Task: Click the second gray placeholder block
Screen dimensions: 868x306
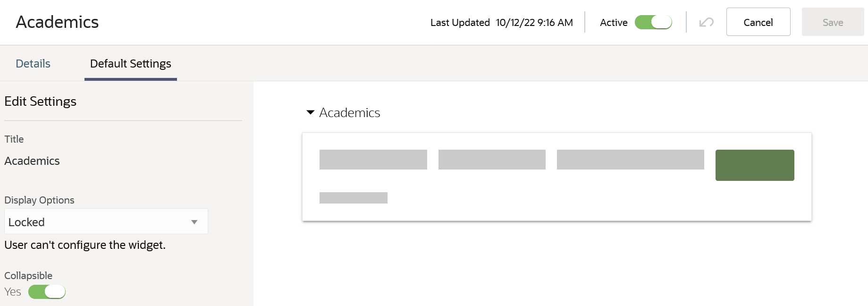Action: pyautogui.click(x=492, y=160)
